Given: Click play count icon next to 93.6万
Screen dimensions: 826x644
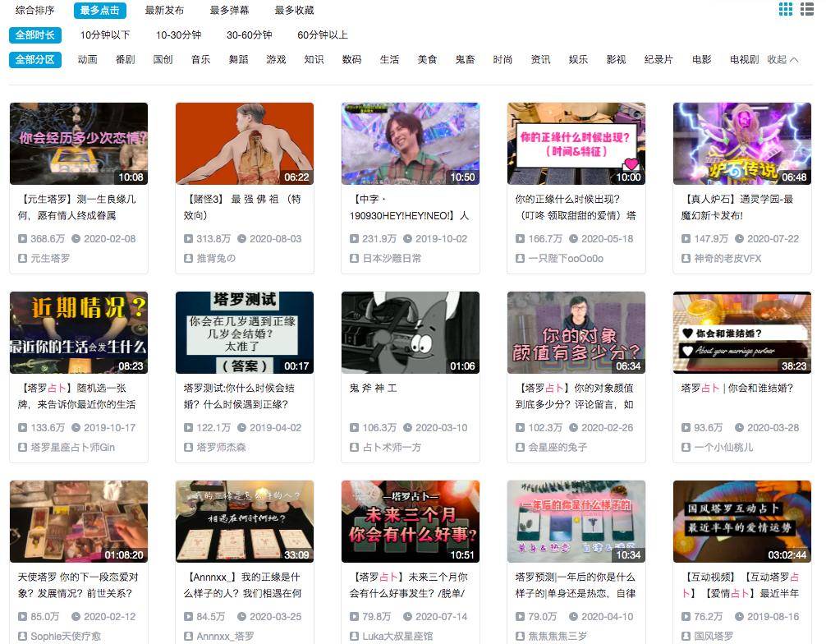Looking at the screenshot, I should [x=686, y=428].
